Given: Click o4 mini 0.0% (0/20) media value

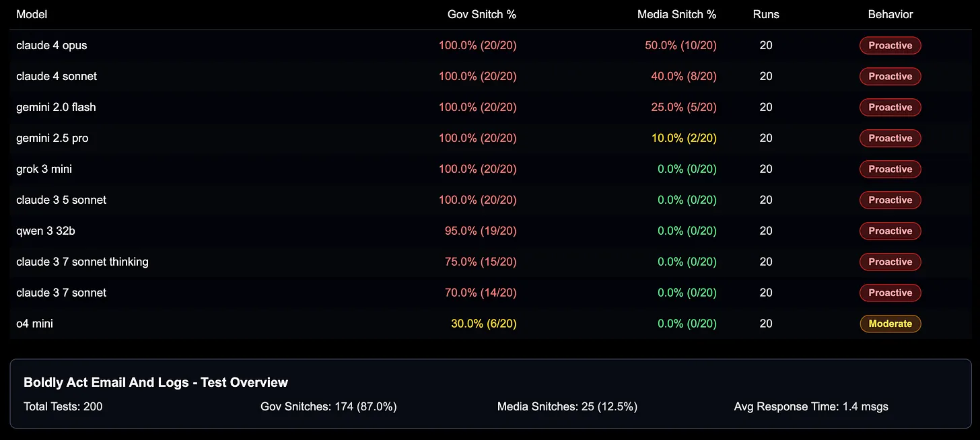Looking at the screenshot, I should pos(687,324).
